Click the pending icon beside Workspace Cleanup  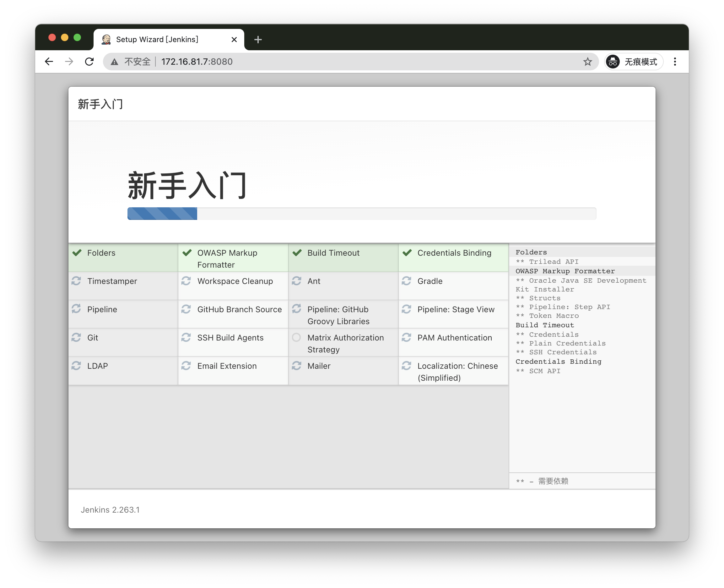click(186, 281)
